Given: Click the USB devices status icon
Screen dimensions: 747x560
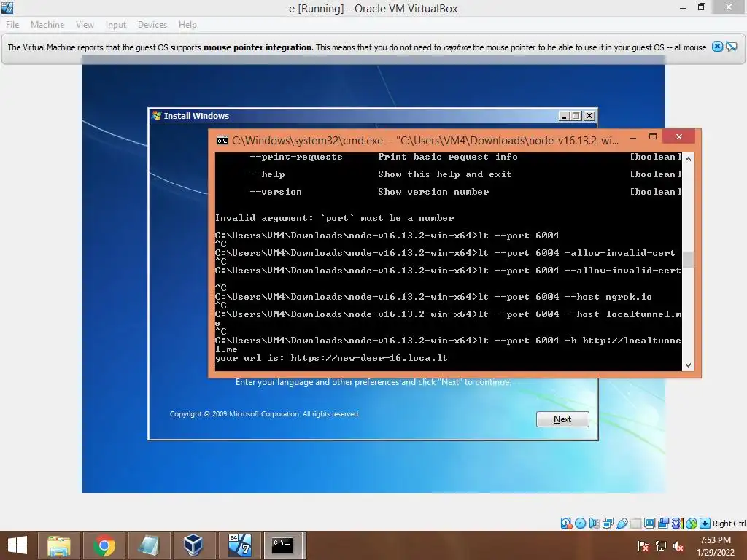Looking at the screenshot, I should click(622, 524).
